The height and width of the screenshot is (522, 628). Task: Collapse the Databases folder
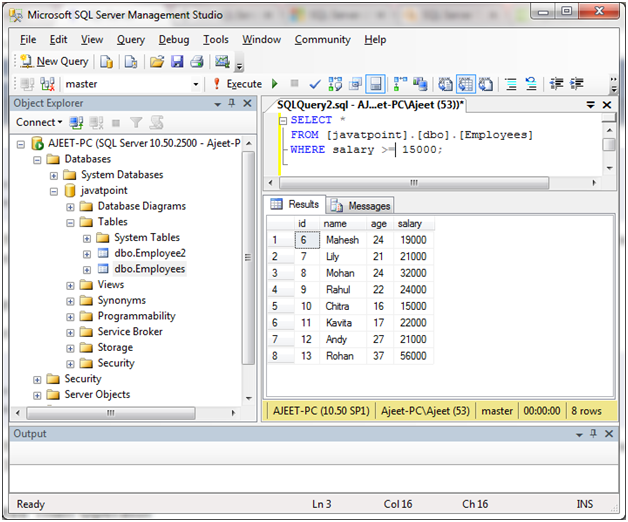[37, 160]
